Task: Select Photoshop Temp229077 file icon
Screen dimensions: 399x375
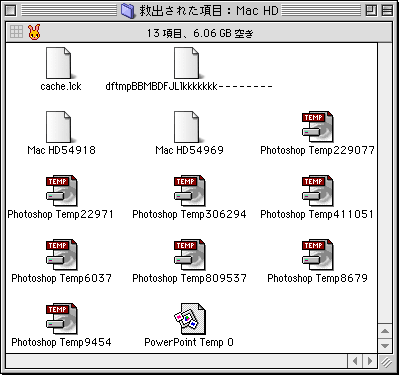Action: 317,127
